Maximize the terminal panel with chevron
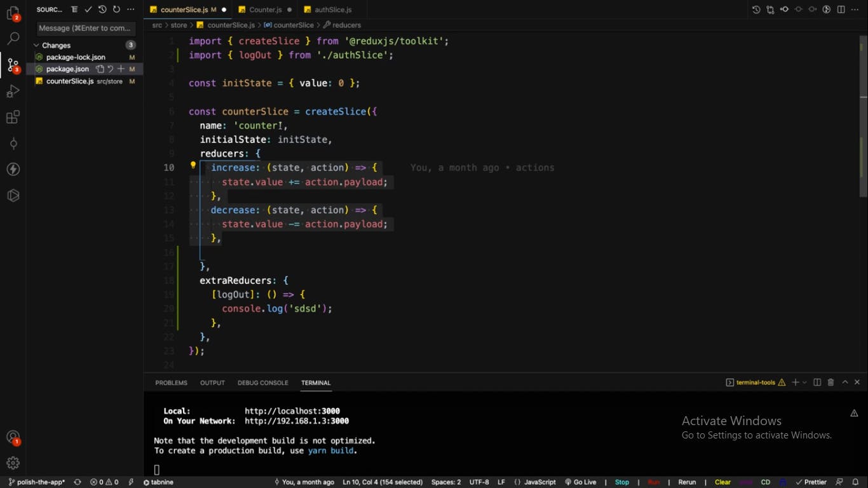This screenshot has height=488, width=868. pos(844,383)
